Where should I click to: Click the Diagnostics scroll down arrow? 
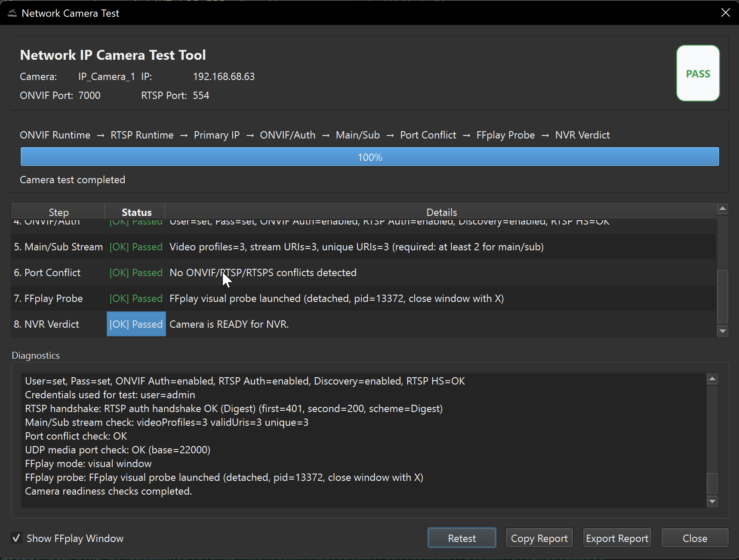712,501
